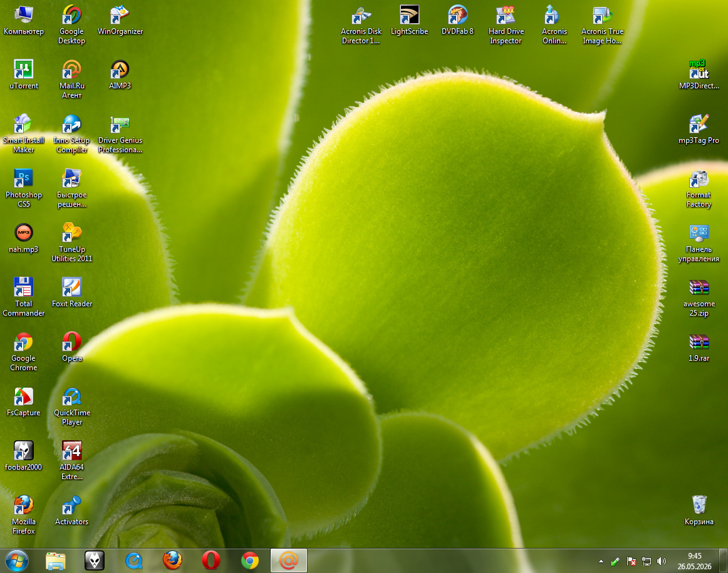Select the Google Chrome desktop shortcut

point(24,352)
